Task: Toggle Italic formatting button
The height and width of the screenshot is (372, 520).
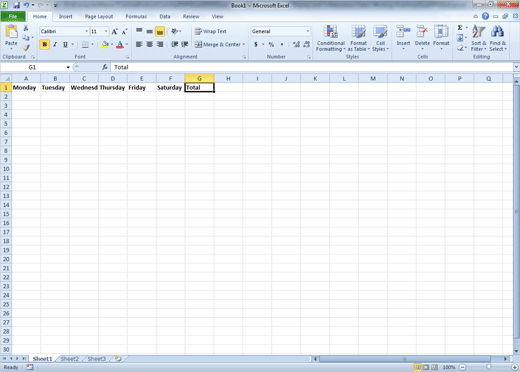Action: click(x=55, y=44)
